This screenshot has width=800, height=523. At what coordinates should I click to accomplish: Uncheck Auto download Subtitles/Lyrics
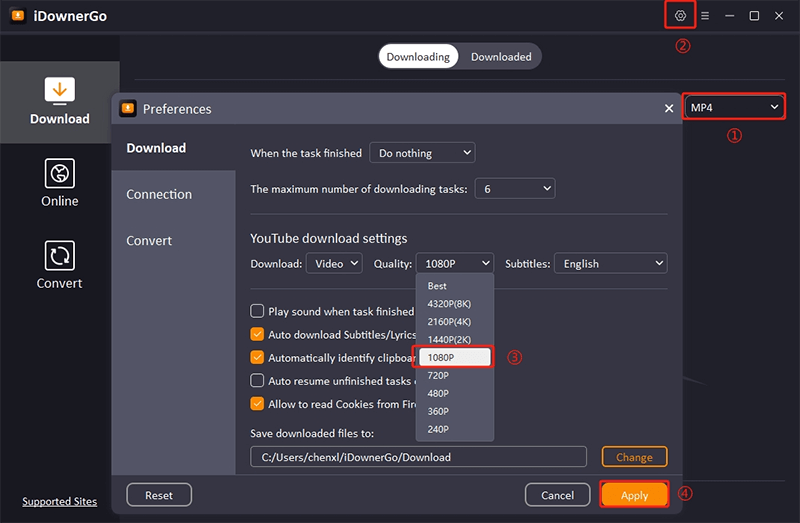pos(258,334)
